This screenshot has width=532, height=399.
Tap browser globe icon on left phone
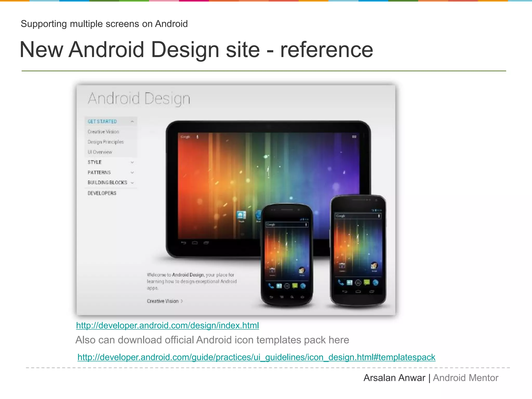pos(303,286)
